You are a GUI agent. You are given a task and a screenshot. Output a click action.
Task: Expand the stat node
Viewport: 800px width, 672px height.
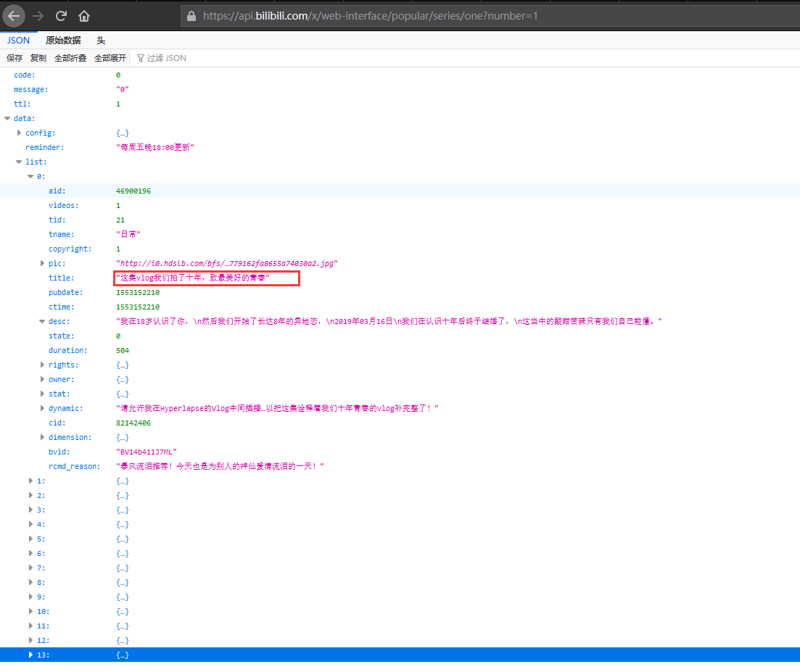click(42, 394)
